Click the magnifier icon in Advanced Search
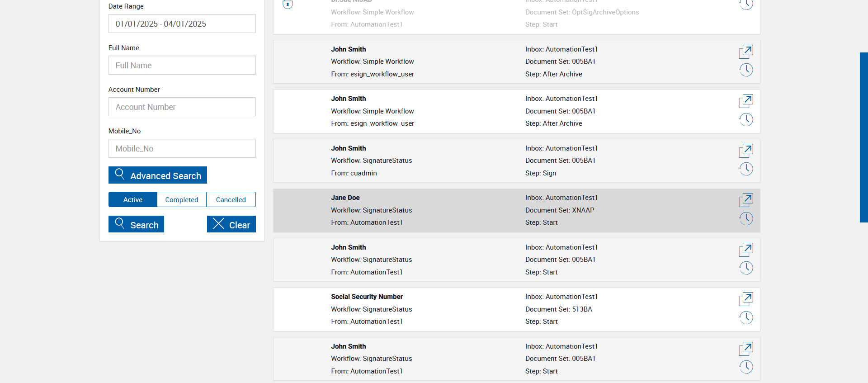 click(120, 174)
